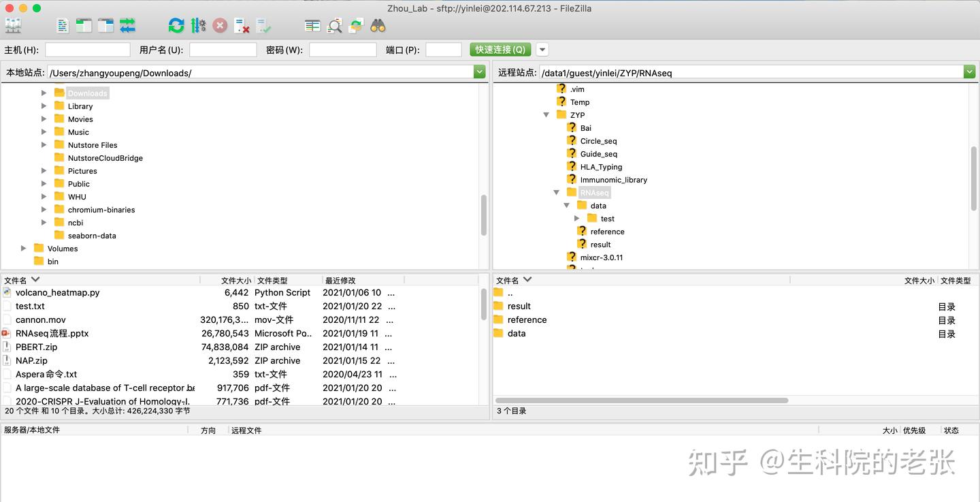Refresh the file and folder lists
Image resolution: width=980 pixels, height=502 pixels.
click(x=176, y=25)
